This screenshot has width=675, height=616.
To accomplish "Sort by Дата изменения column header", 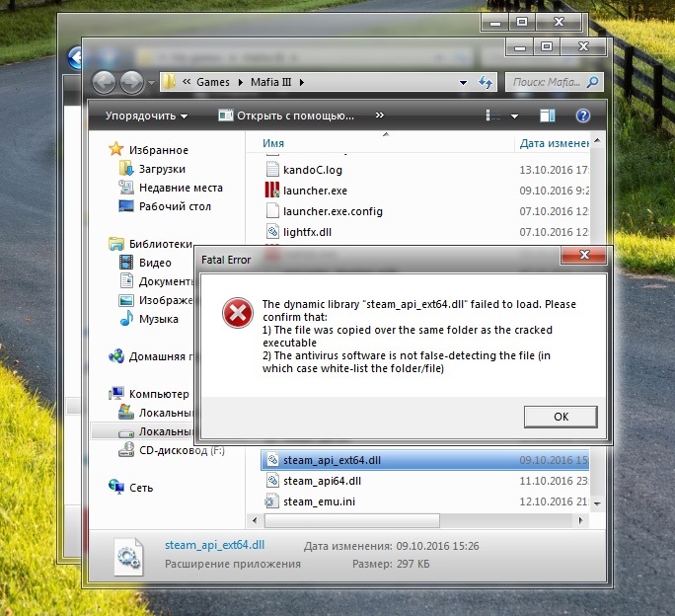I will (x=554, y=143).
